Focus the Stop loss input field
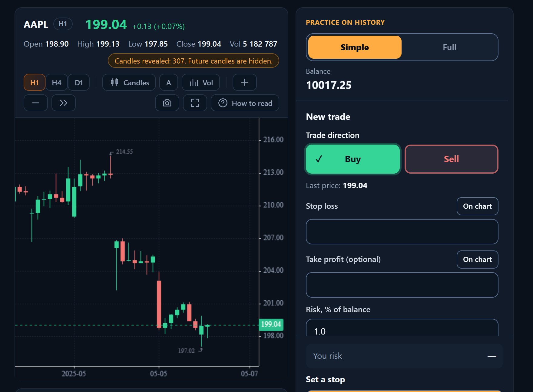 coord(402,232)
